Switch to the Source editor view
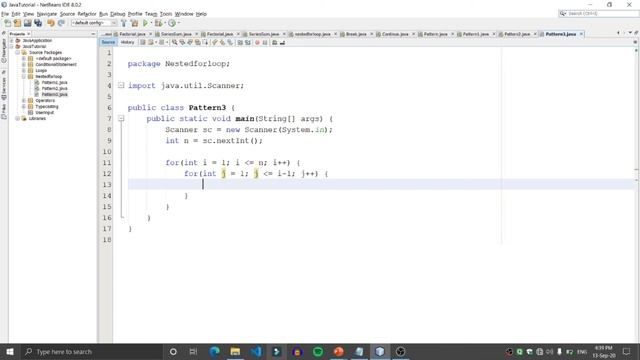Viewport: 640px width, 360px height. pos(108,42)
